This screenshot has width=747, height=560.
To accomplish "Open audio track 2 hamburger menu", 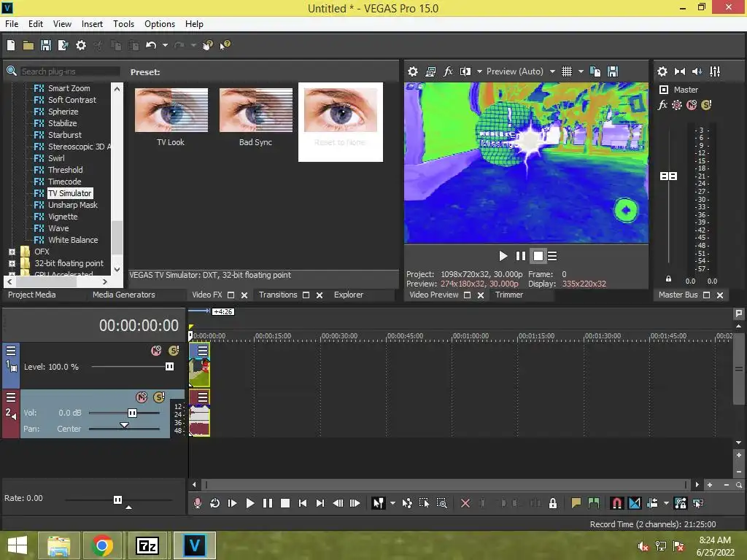I will (x=11, y=397).
